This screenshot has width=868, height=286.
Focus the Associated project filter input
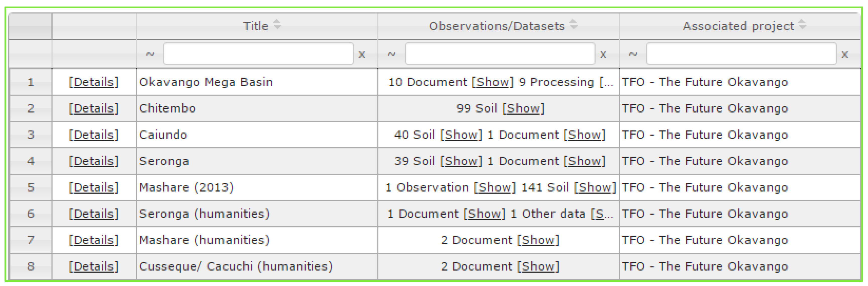click(x=741, y=53)
